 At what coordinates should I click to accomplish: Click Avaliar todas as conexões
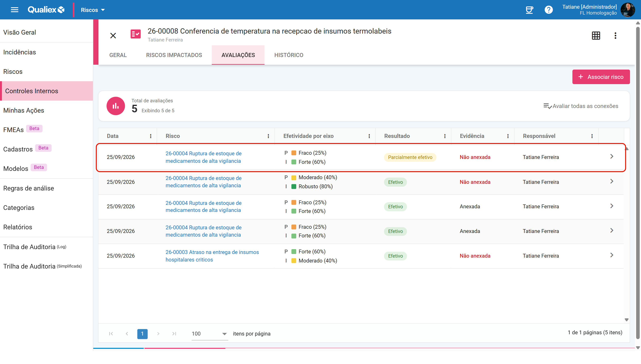pos(581,106)
